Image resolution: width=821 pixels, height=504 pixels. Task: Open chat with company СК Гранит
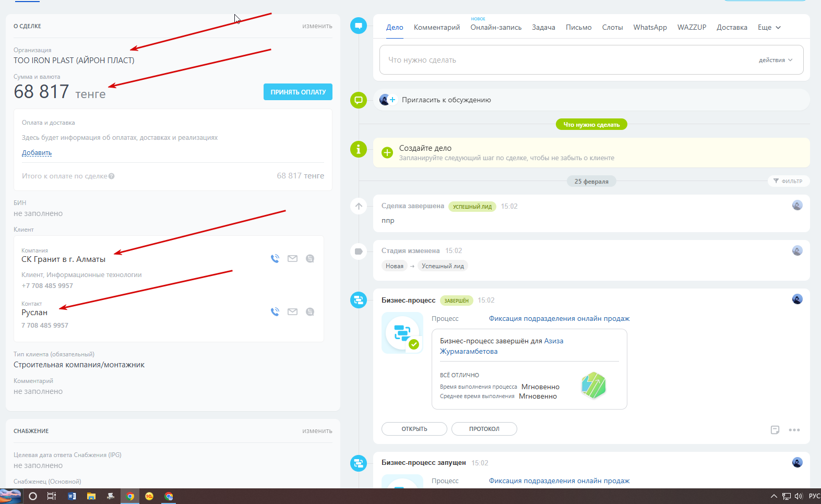point(310,258)
